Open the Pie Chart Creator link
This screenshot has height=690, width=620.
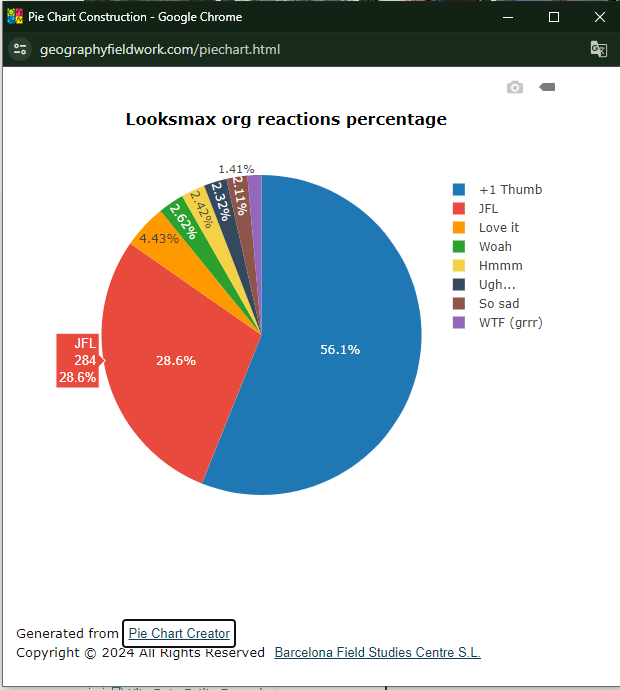(x=179, y=633)
